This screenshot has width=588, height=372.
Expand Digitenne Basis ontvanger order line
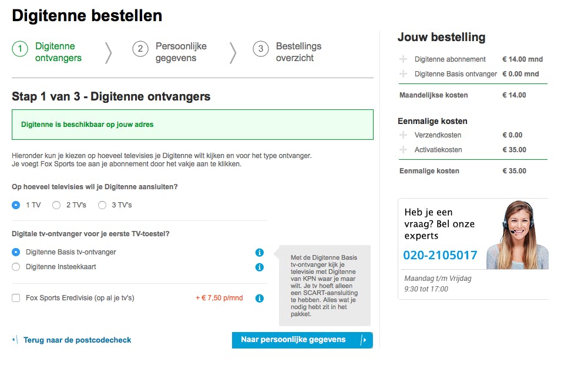(403, 74)
